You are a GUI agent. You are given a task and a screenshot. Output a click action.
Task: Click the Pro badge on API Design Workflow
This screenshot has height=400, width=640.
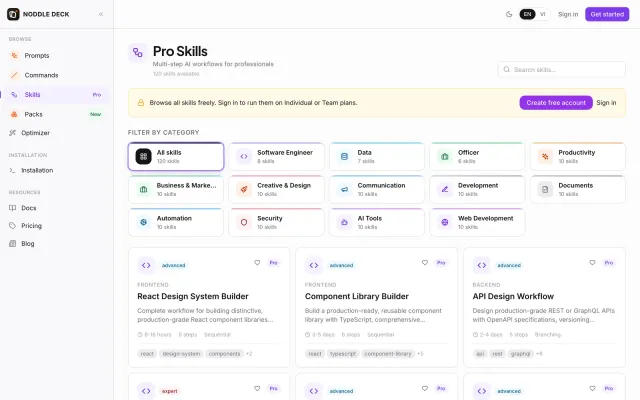pos(609,263)
